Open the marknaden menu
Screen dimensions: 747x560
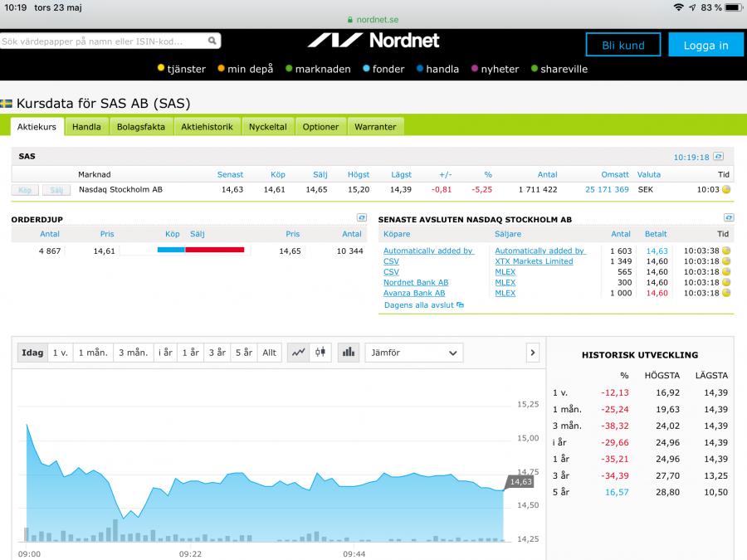[x=318, y=69]
